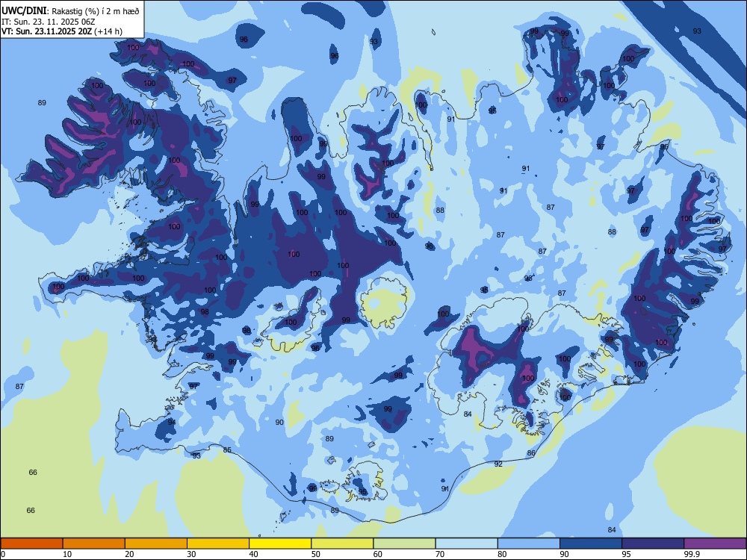Click the 50–60 pale yellow legend swatch
Viewport: 747px width, 560px height.
click(x=343, y=544)
